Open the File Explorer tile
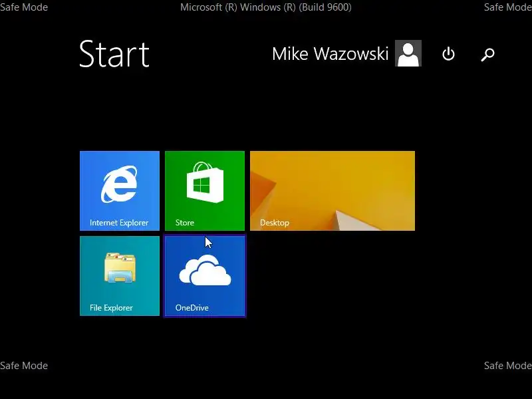Image resolution: width=532 pixels, height=399 pixels. [120, 276]
